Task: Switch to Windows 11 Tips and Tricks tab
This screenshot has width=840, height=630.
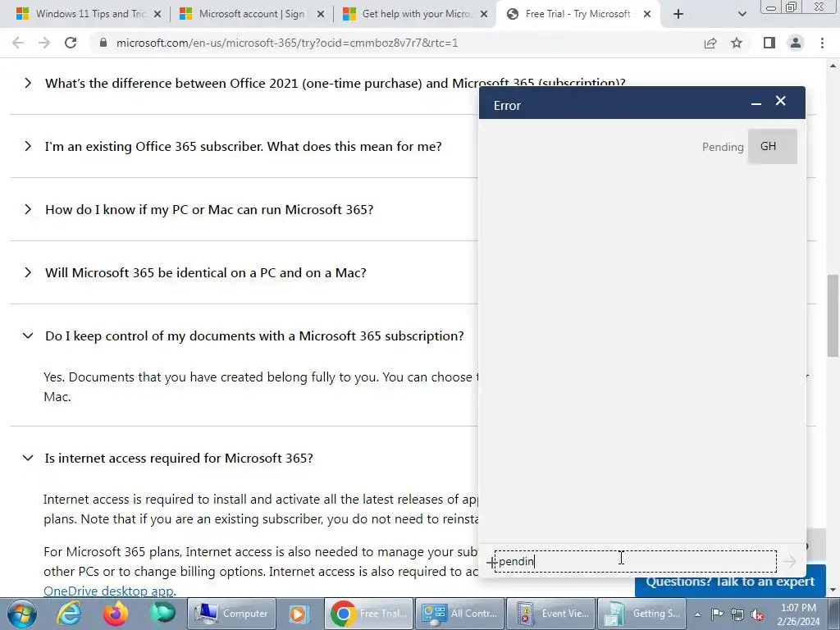Action: (89, 15)
